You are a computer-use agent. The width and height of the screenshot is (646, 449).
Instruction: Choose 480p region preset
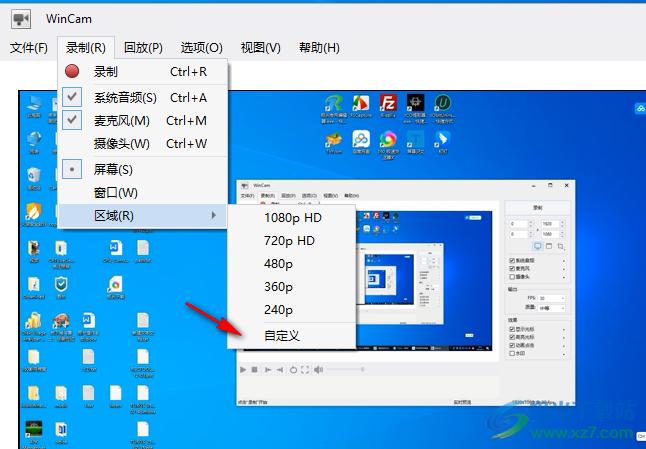(291, 264)
